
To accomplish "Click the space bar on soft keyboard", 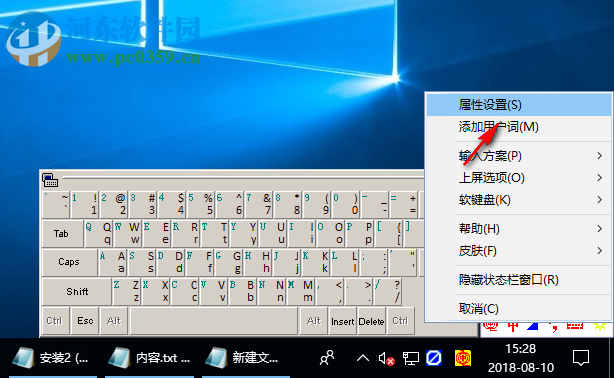I will (x=214, y=321).
